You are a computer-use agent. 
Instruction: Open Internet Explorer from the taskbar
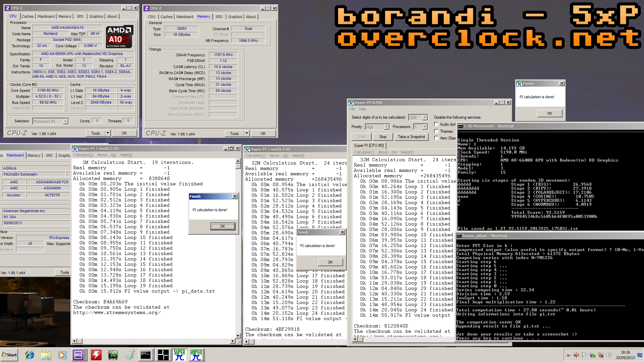pyautogui.click(x=30, y=355)
